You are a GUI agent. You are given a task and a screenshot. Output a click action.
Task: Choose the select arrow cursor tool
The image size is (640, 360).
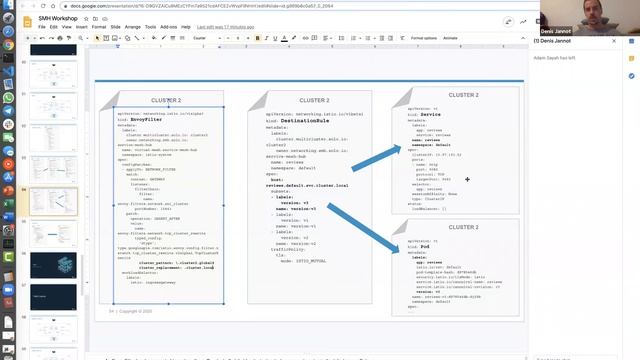pos(97,38)
